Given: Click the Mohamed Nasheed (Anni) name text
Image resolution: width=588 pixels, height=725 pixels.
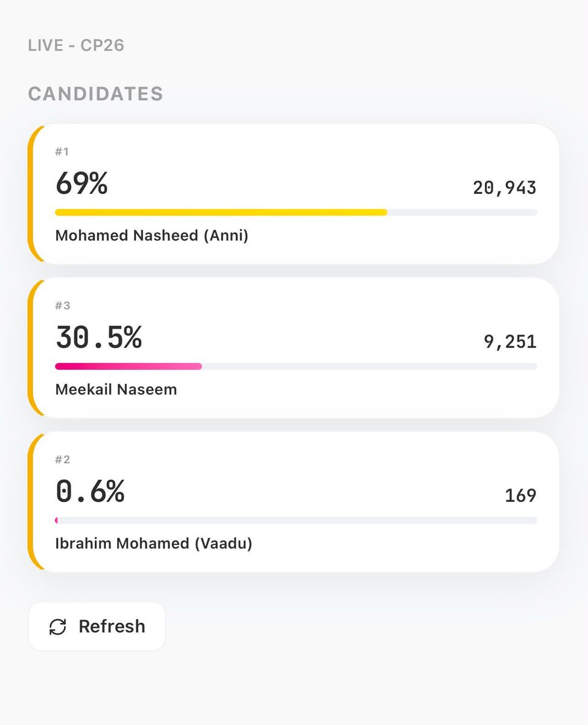Looking at the screenshot, I should (152, 236).
